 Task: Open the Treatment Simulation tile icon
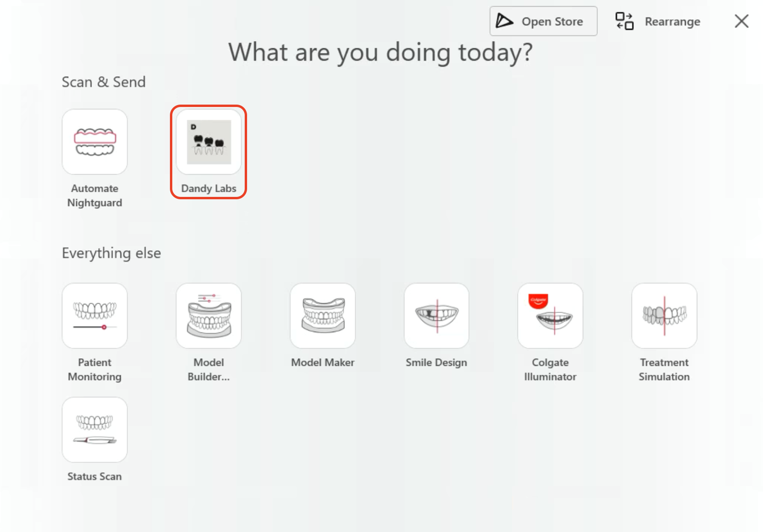coord(664,316)
